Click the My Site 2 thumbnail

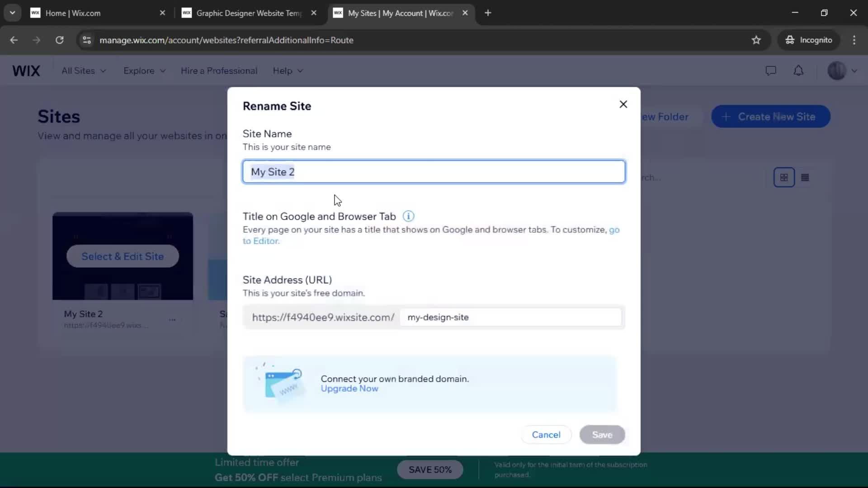click(x=123, y=256)
